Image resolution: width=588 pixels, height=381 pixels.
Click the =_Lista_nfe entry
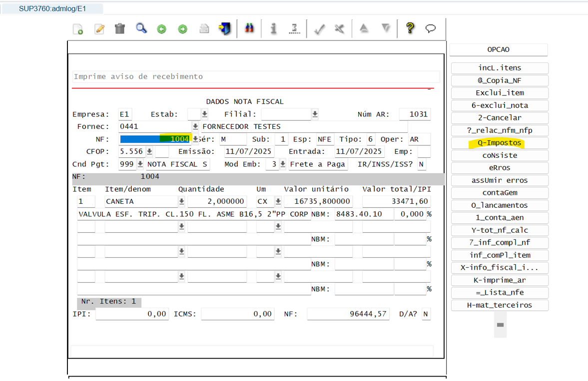[x=499, y=293]
